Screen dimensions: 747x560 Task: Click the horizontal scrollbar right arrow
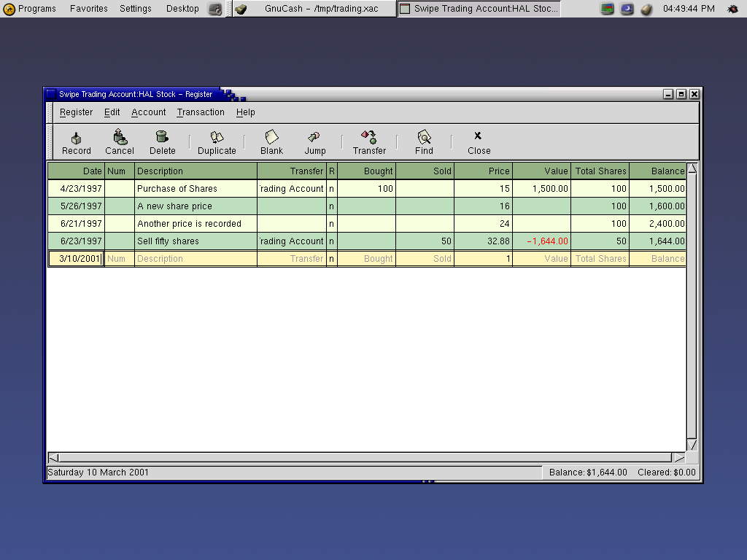(x=679, y=458)
